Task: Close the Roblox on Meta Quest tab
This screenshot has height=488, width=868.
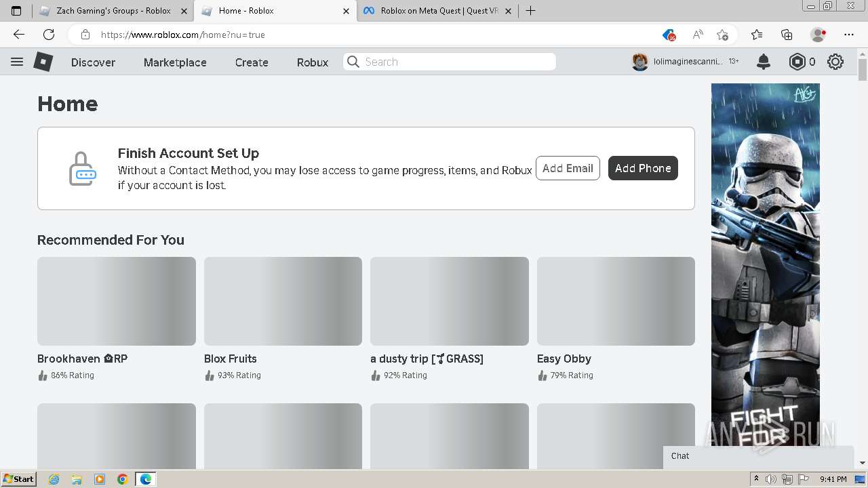Action: (508, 11)
